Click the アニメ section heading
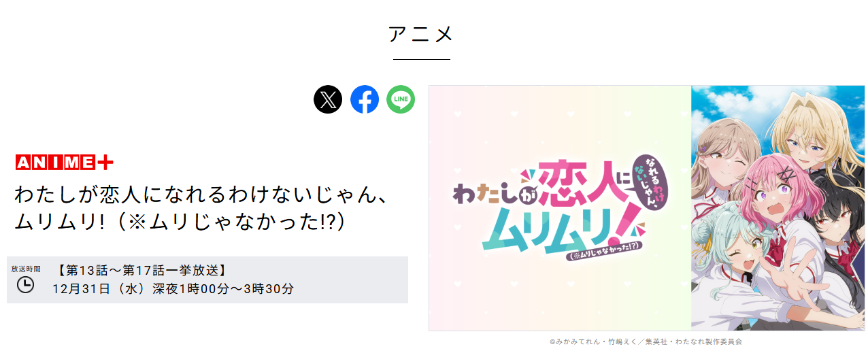Viewport: 868px width, 353px height. click(421, 34)
